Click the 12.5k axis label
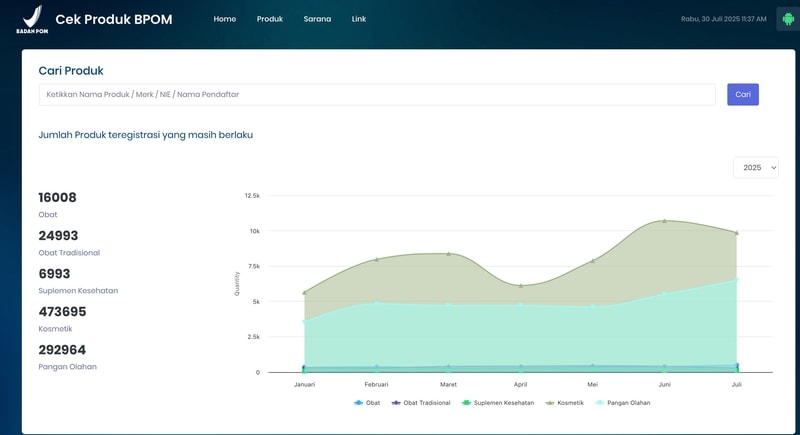This screenshot has height=435, width=800. [252, 196]
